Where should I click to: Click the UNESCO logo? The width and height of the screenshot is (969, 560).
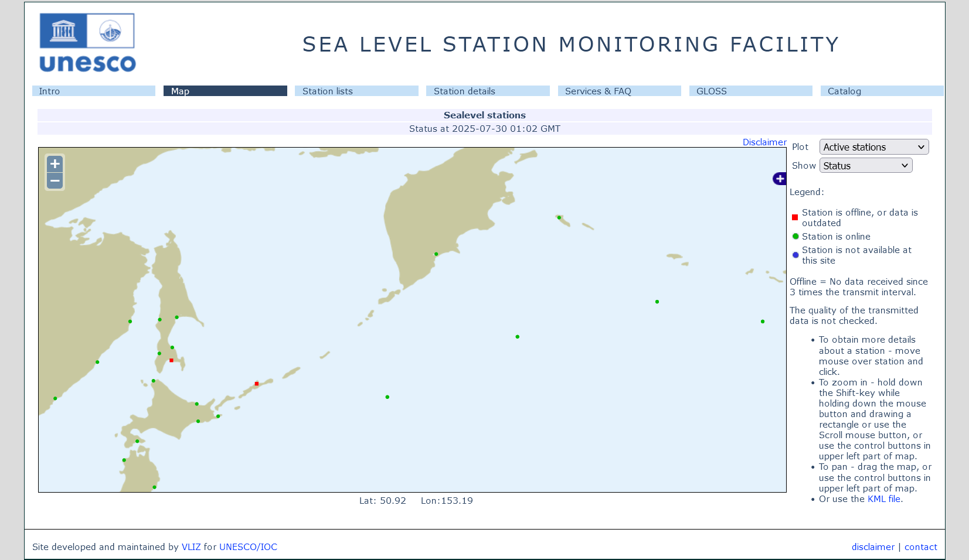[x=87, y=43]
